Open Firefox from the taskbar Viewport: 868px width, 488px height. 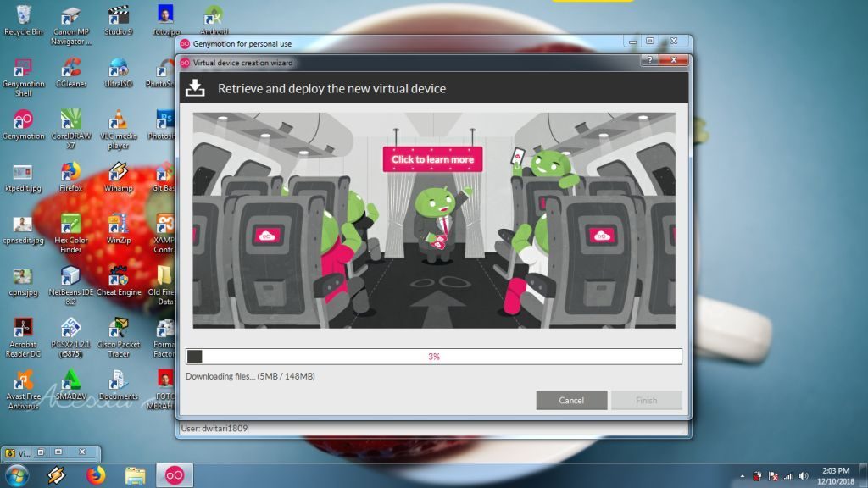(x=96, y=475)
